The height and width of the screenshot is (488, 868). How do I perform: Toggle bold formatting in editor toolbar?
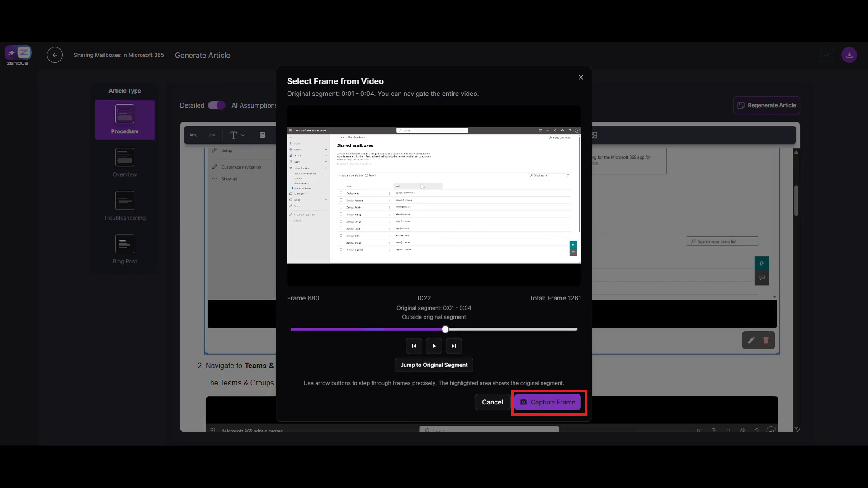click(263, 135)
